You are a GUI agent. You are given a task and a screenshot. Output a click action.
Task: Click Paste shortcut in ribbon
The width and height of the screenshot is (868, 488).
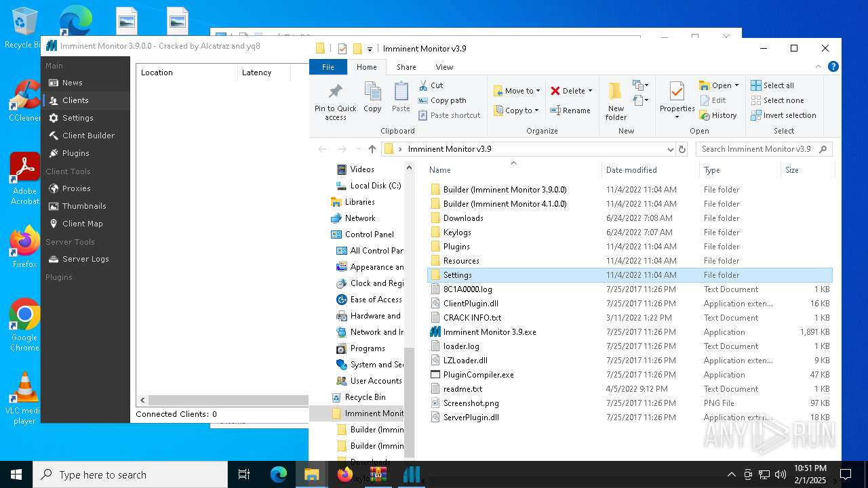point(449,115)
